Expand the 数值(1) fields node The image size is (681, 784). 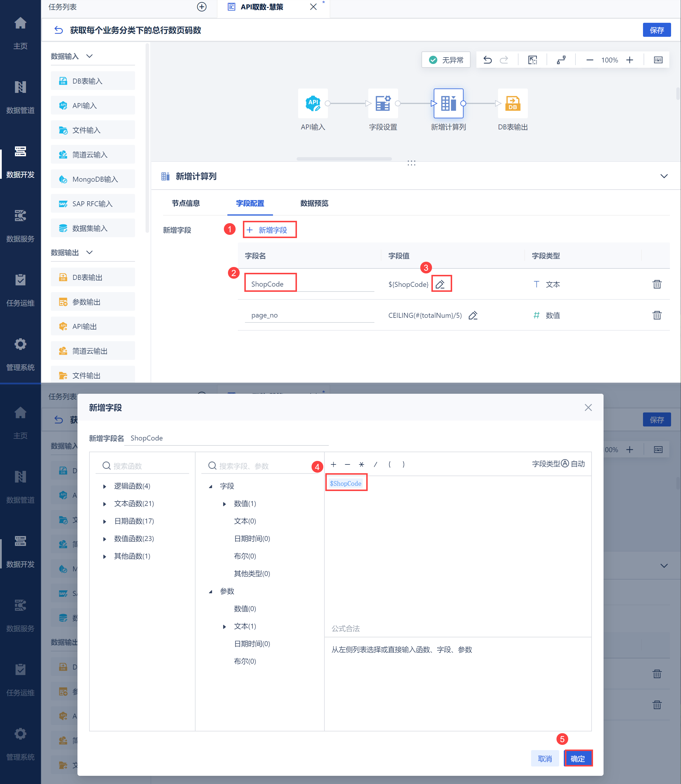[x=224, y=504]
